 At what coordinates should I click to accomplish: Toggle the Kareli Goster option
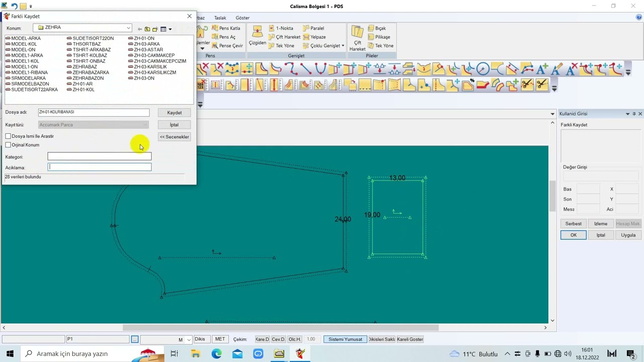point(410,339)
